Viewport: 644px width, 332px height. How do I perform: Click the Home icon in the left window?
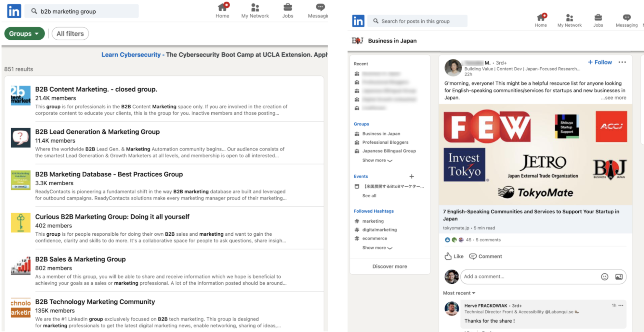(x=222, y=7)
